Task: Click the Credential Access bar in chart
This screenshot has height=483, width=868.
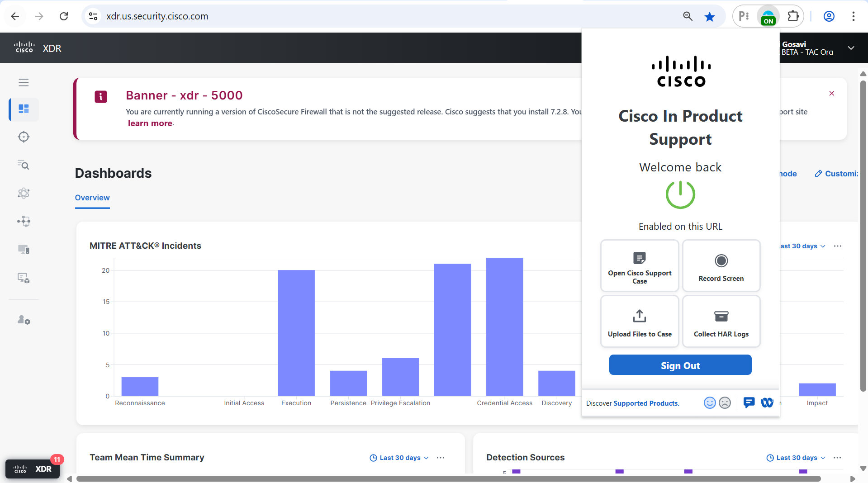Action: (x=504, y=327)
